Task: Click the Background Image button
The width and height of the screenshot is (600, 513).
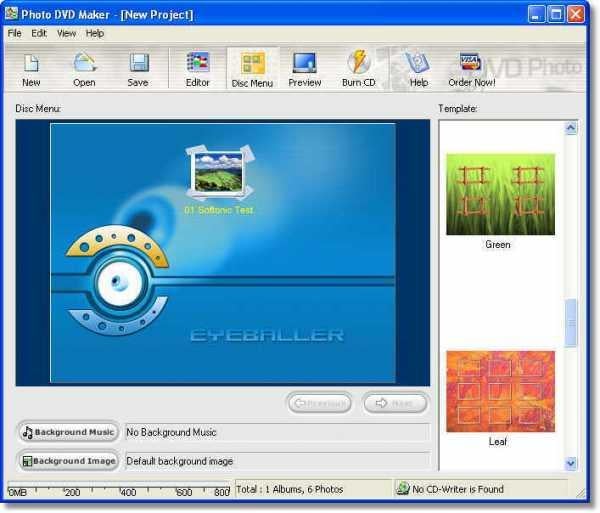Action: (x=69, y=461)
